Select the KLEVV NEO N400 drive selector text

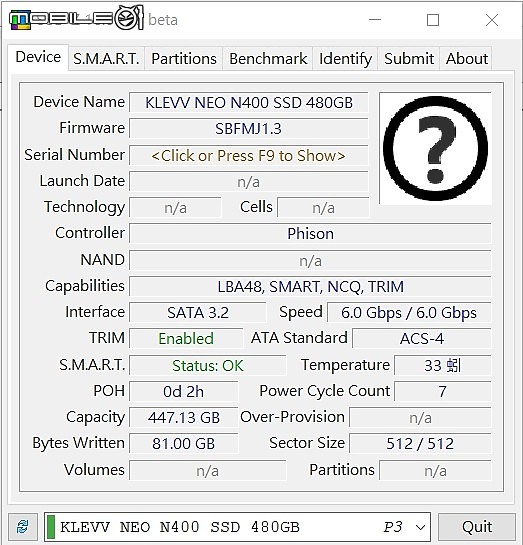[x=180, y=527]
